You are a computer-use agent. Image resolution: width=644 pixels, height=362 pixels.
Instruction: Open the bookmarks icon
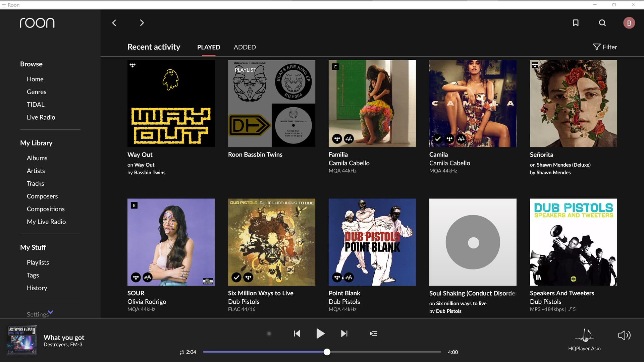pos(576,23)
